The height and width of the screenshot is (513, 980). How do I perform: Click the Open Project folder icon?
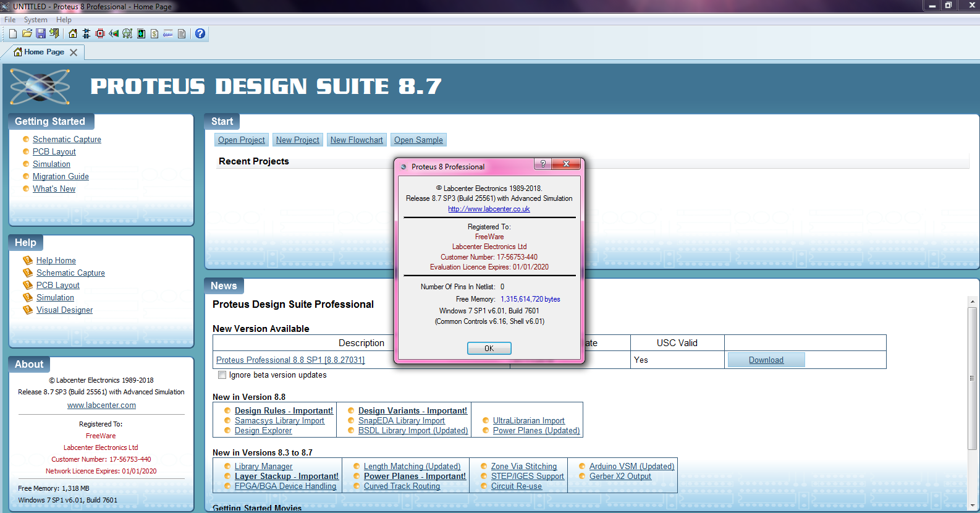click(x=27, y=33)
